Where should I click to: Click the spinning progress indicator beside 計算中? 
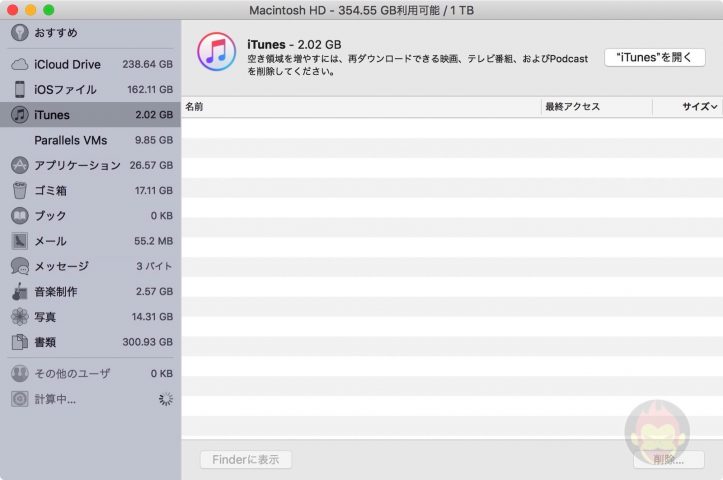tap(166, 399)
